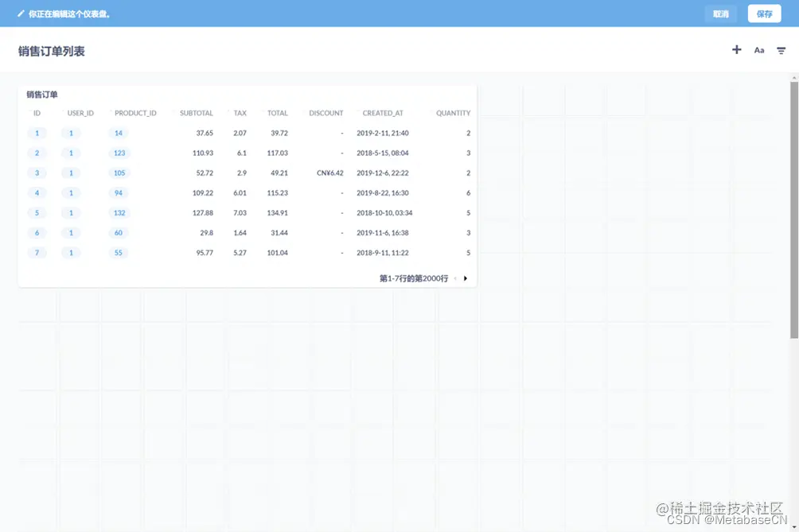Sort by the QUANTITY column header

453,113
